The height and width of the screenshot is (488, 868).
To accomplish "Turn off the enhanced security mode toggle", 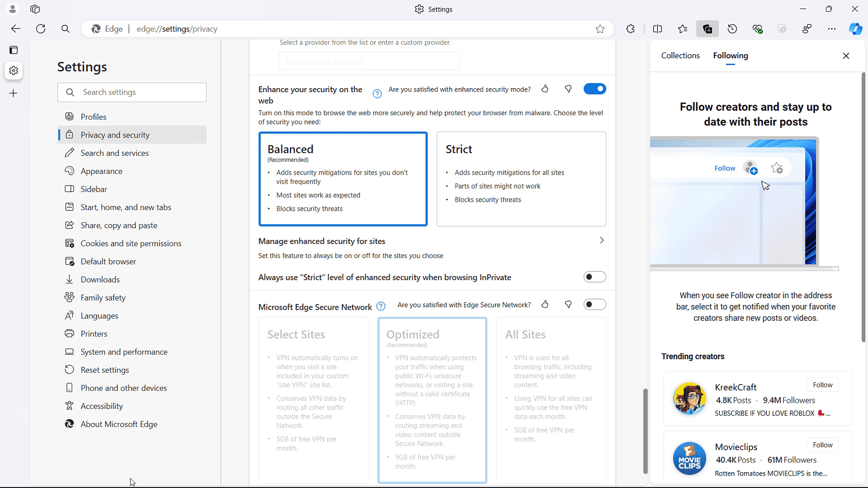I will [x=595, y=89].
